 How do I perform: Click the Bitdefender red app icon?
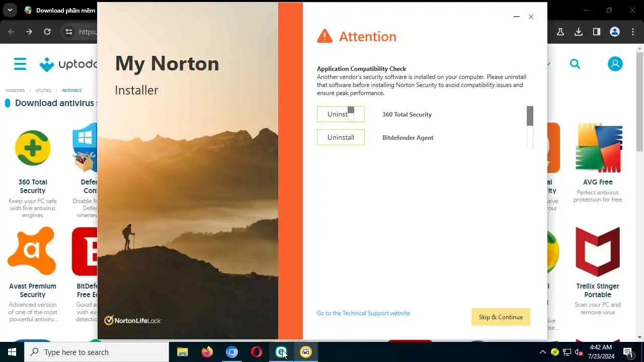85,251
